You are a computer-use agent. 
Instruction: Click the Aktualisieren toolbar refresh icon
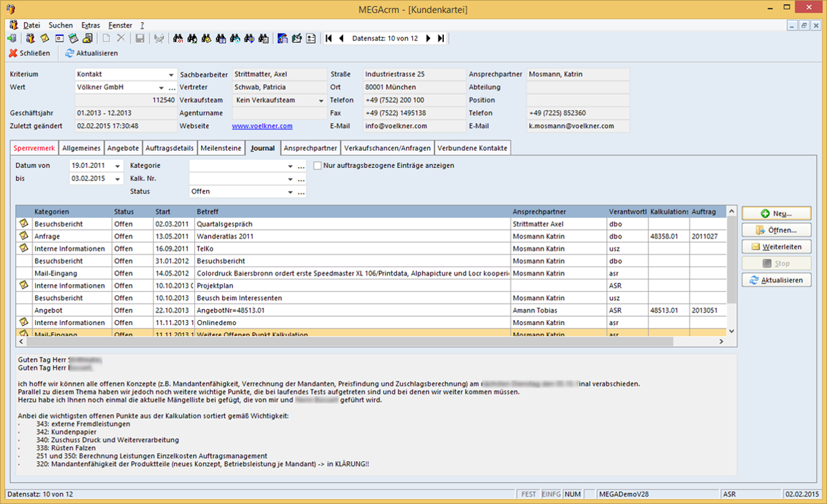[69, 53]
